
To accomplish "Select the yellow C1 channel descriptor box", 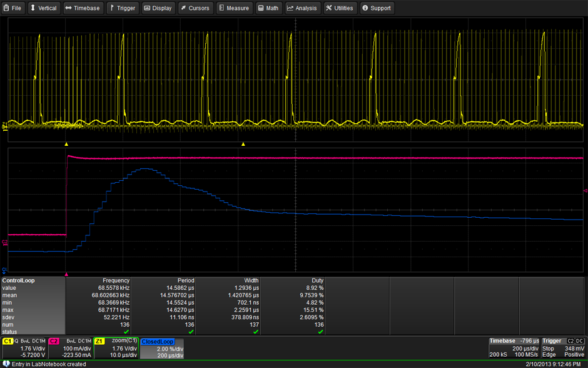I will click(24, 349).
